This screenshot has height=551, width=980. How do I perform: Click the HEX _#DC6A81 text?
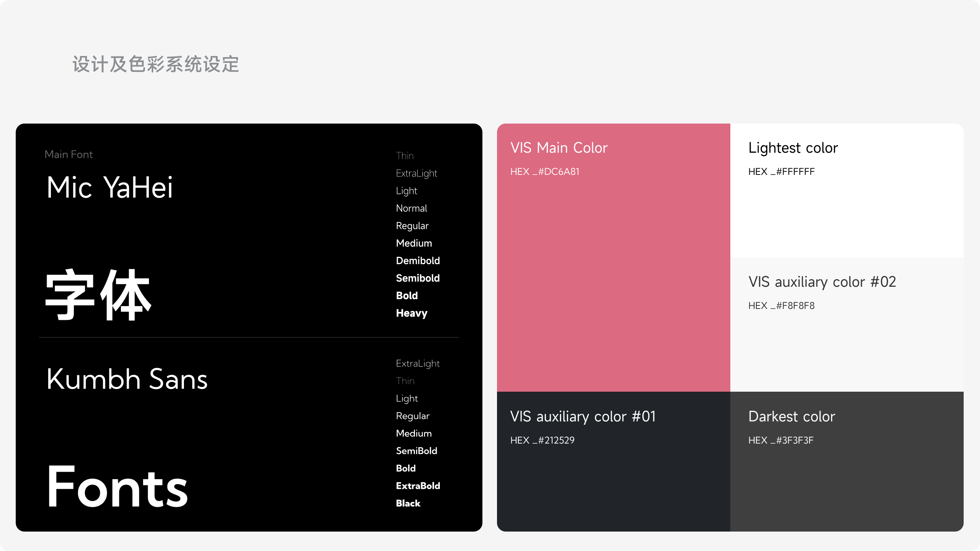pyautogui.click(x=544, y=172)
